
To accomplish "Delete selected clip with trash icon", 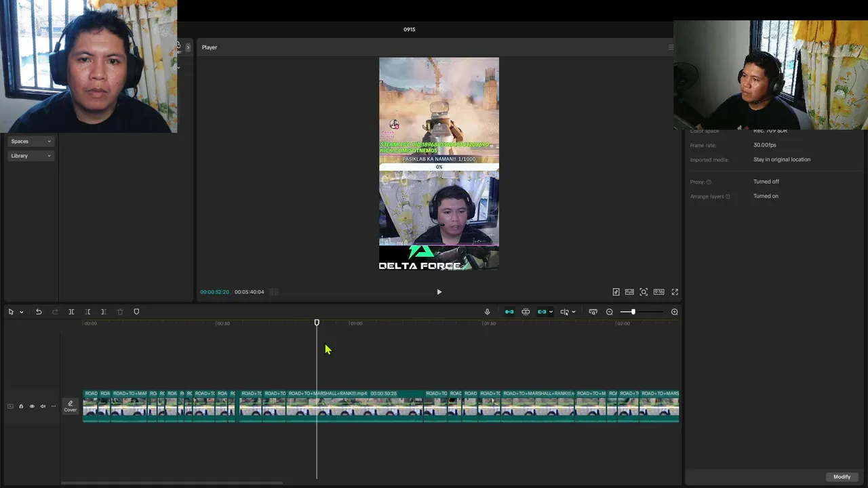I will coord(120,312).
